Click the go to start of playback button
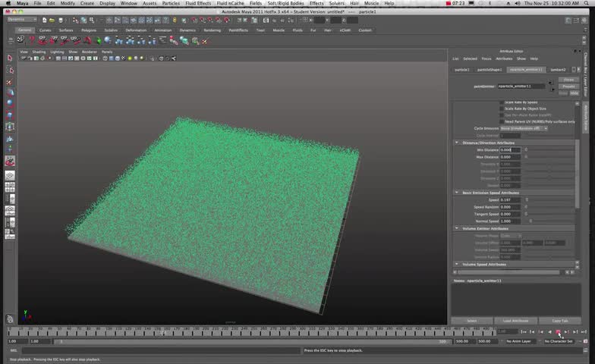This screenshot has width=595, height=364. click(524, 332)
